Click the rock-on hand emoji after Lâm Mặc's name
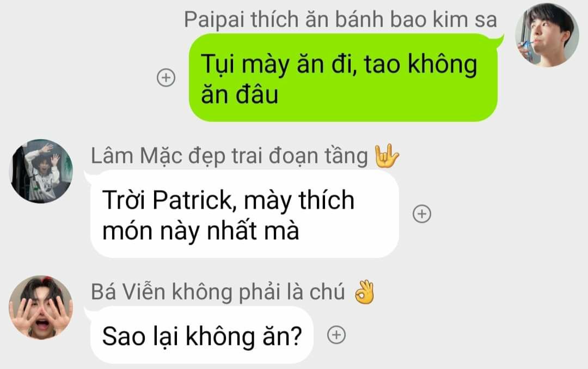This screenshot has height=369, width=588. 387,156
